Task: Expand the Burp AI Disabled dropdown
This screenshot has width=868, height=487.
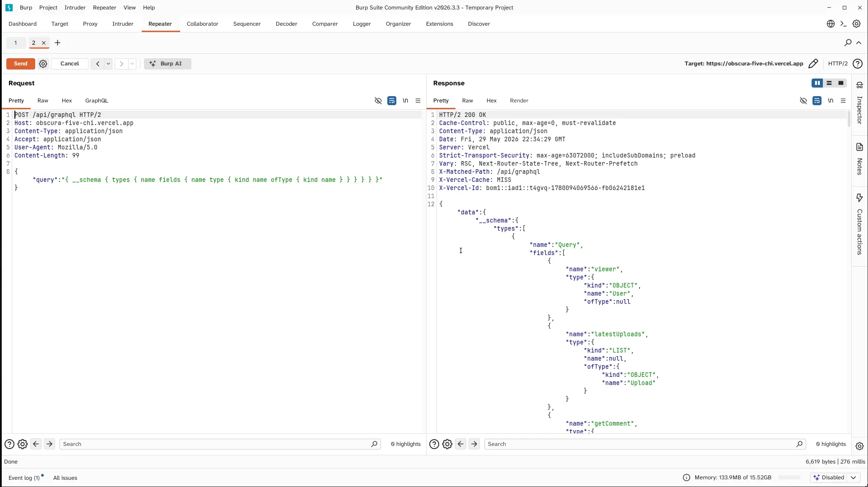Action: pyautogui.click(x=853, y=478)
